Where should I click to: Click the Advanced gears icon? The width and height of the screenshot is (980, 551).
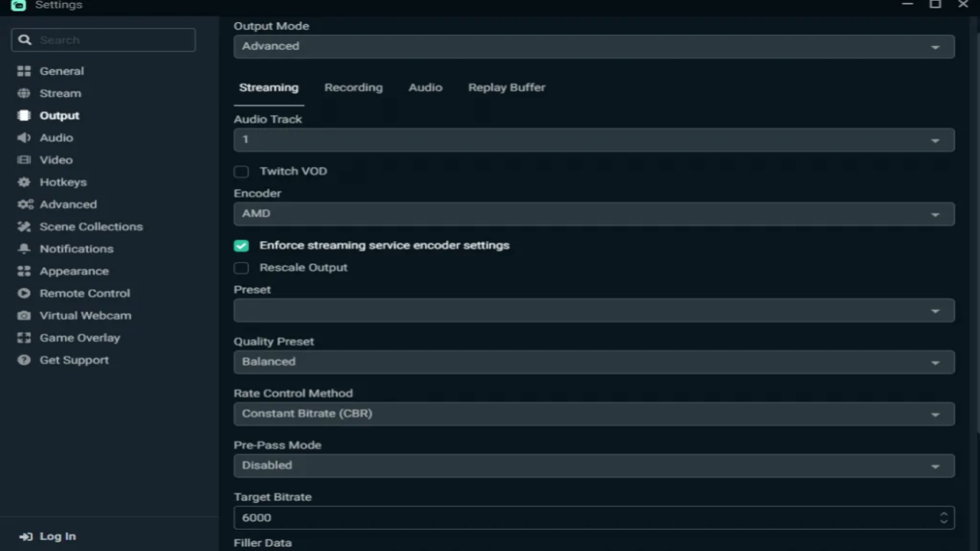coord(25,204)
